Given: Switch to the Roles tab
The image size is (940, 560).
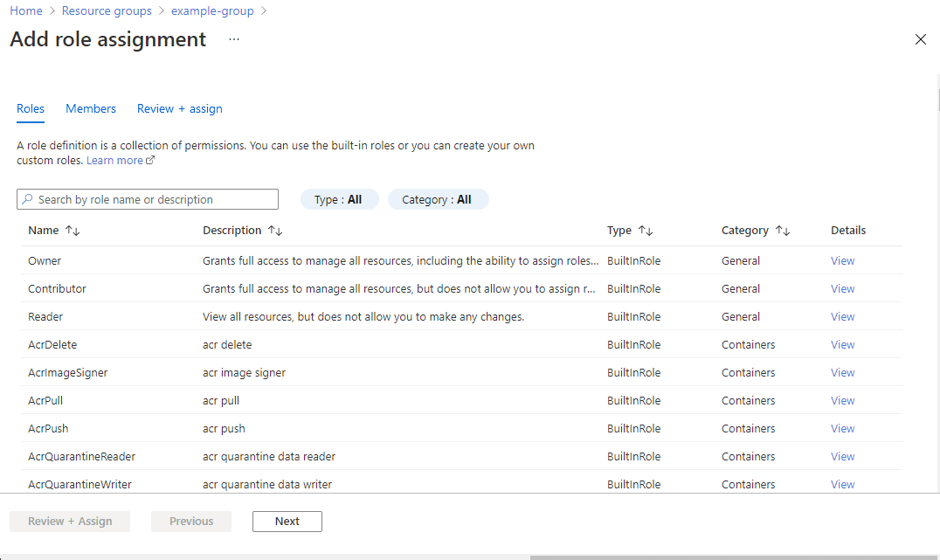Looking at the screenshot, I should pos(31,108).
